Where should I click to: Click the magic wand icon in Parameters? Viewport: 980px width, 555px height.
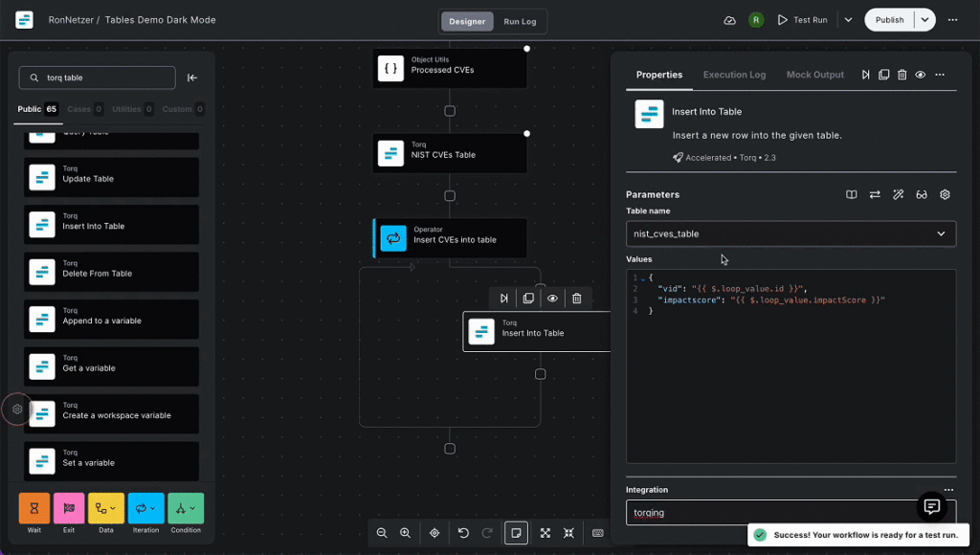point(898,195)
